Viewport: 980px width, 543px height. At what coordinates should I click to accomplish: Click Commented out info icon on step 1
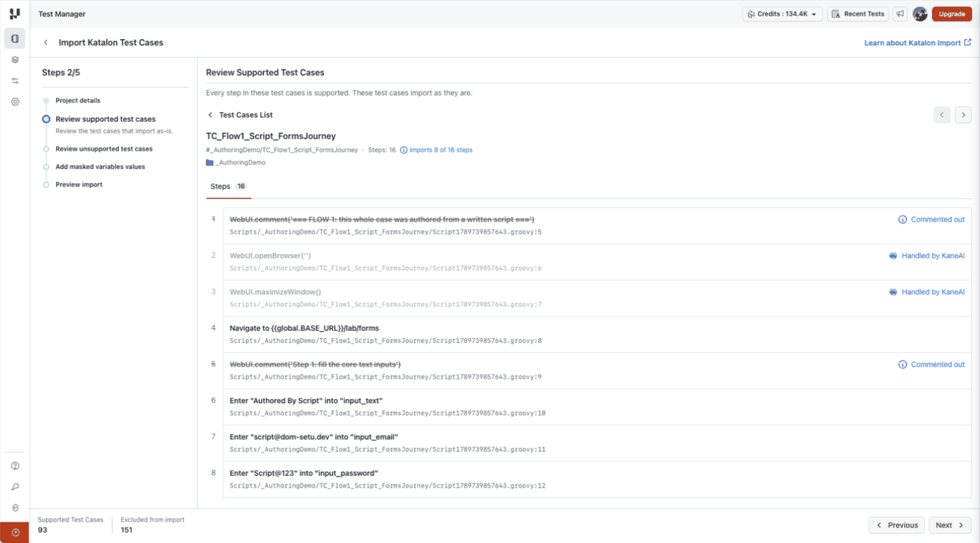coord(903,220)
